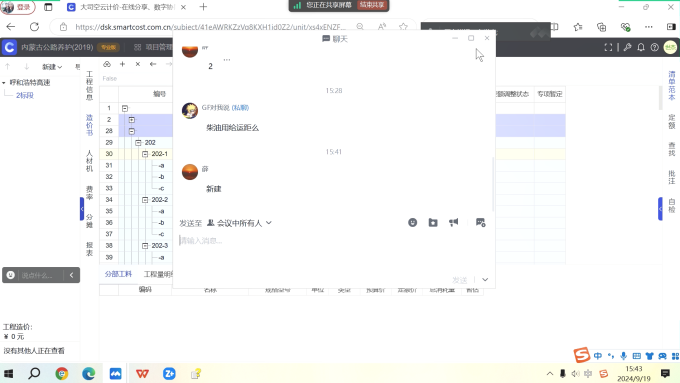Viewport: 680px width, 383px height.
Task: Click the chat screenshot icon
Action: pyautogui.click(x=454, y=223)
